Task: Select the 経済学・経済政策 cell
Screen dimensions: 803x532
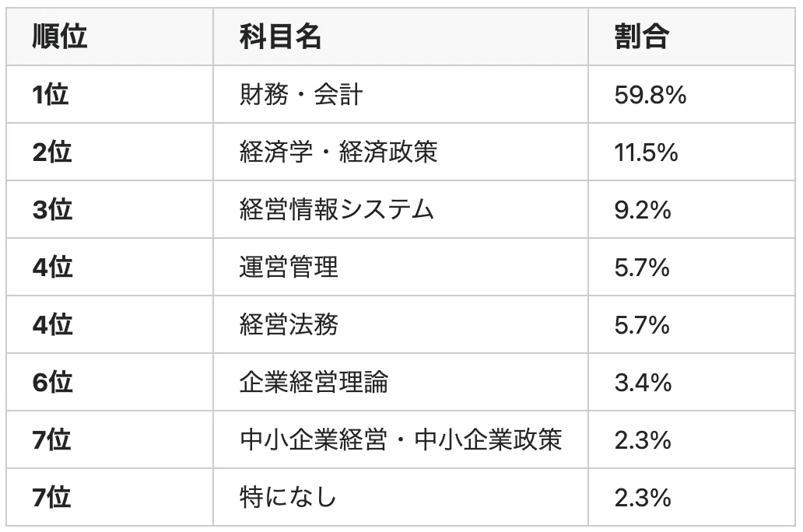Action: pyautogui.click(x=401, y=152)
